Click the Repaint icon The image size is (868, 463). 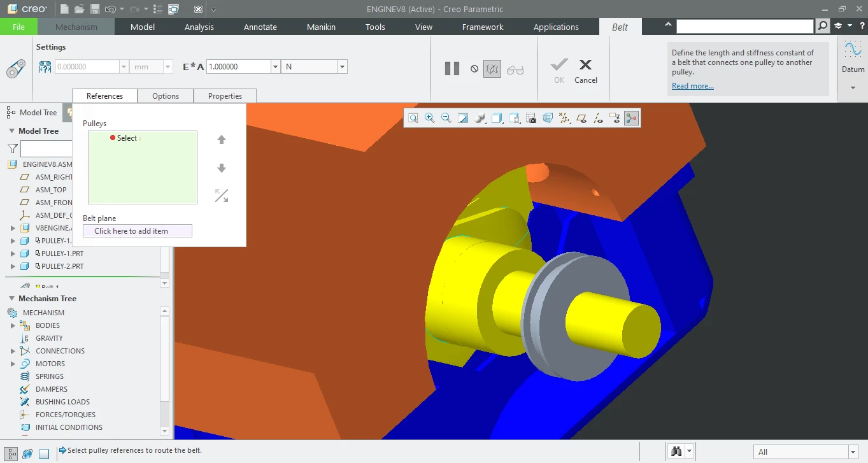[x=464, y=118]
